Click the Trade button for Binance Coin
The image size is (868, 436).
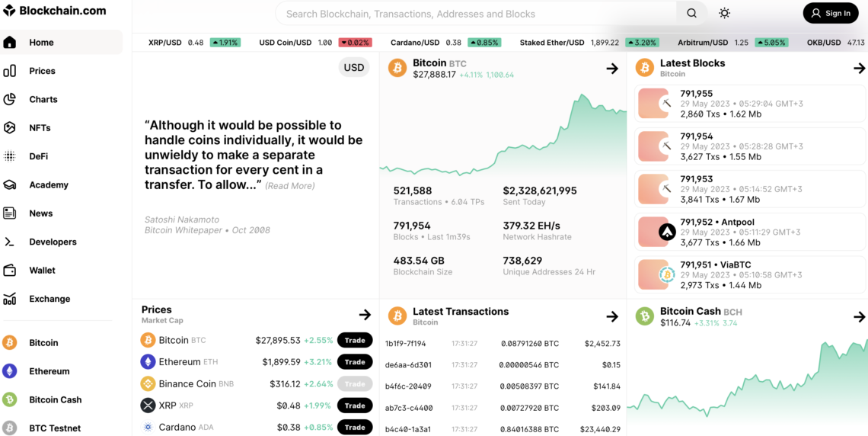pyautogui.click(x=355, y=384)
